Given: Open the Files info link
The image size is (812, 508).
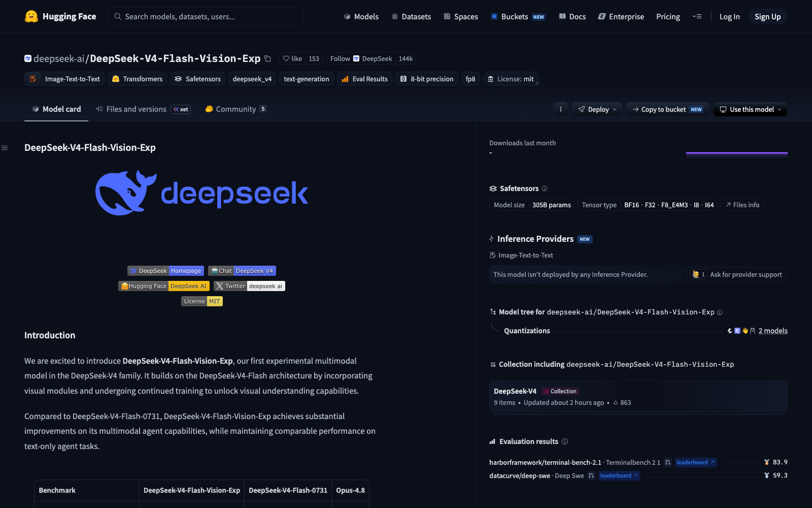Looking at the screenshot, I should (x=742, y=205).
